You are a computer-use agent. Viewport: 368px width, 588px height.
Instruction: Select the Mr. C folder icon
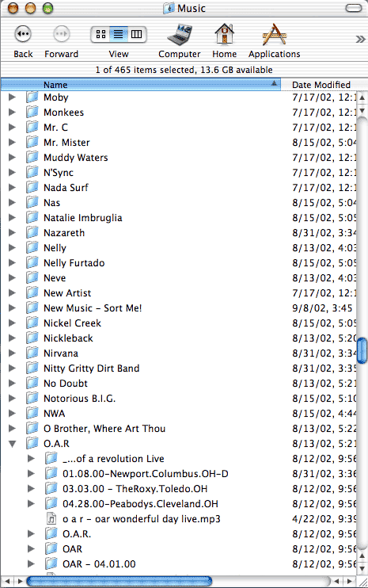point(32,127)
